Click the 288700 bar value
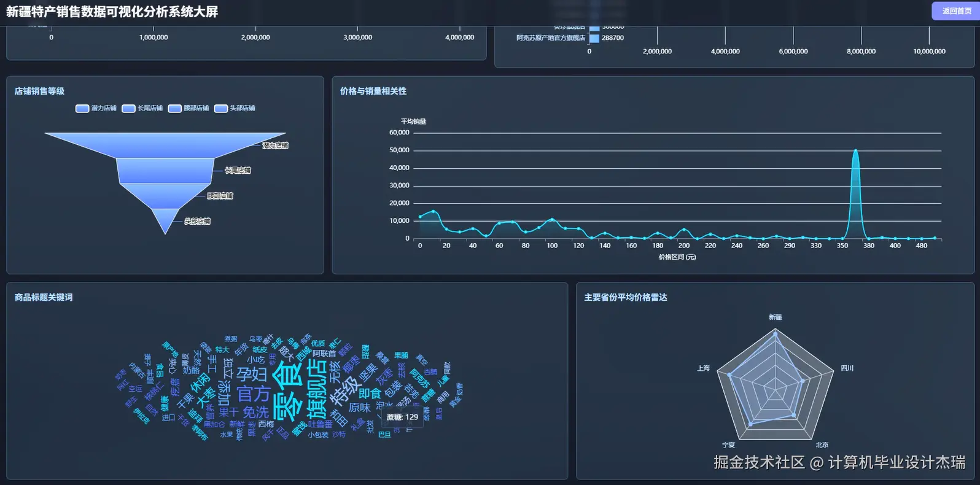The image size is (980, 485). tap(613, 38)
